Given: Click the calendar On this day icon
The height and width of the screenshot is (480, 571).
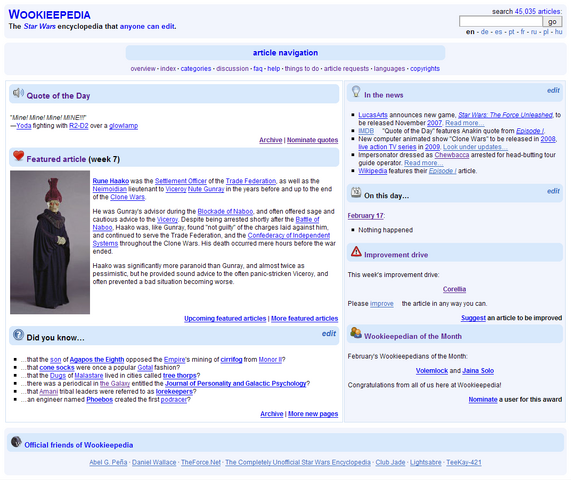Looking at the screenshot, I should coord(356,192).
